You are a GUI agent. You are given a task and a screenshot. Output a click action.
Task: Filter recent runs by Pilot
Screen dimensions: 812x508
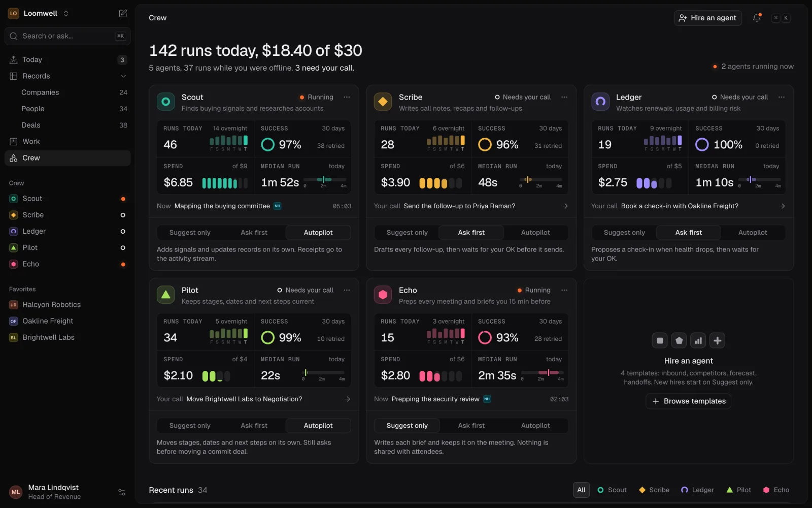click(x=739, y=490)
